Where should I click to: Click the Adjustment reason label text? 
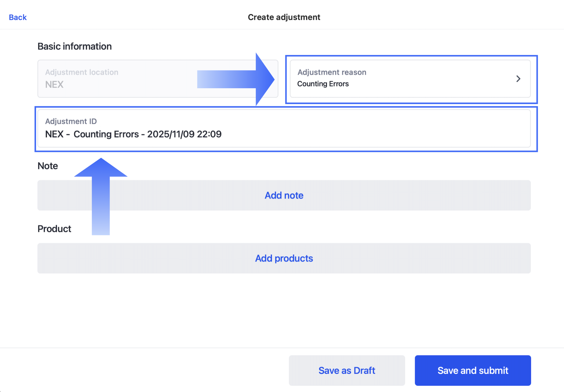coord(332,72)
